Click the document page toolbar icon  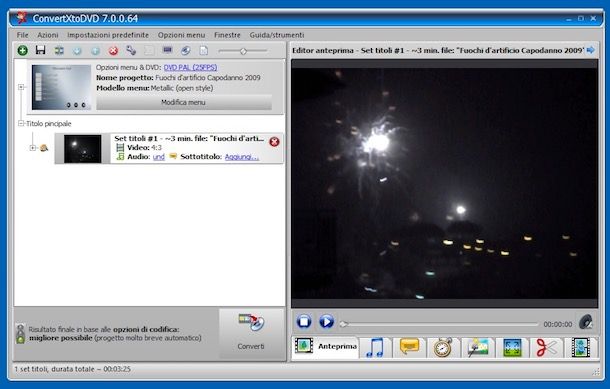pyautogui.click(x=204, y=51)
